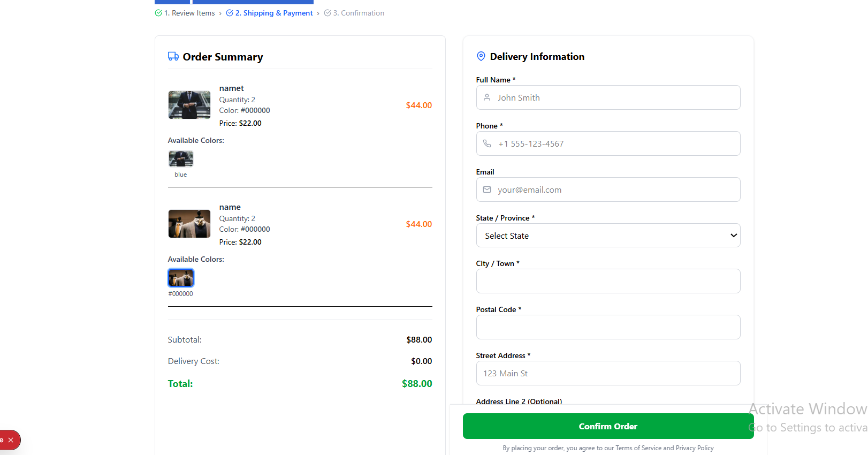Select the Shipping & Payment step
The image size is (868, 455).
274,13
